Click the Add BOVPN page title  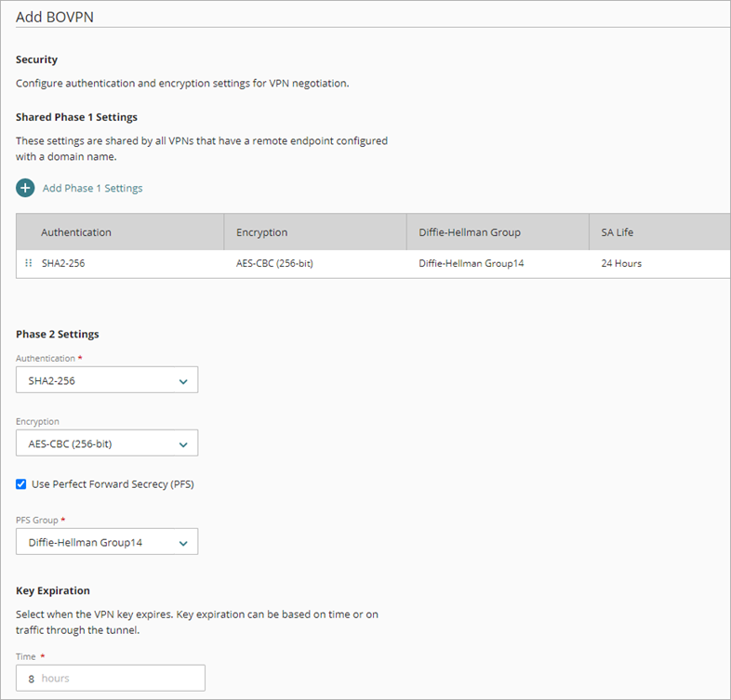[x=55, y=17]
